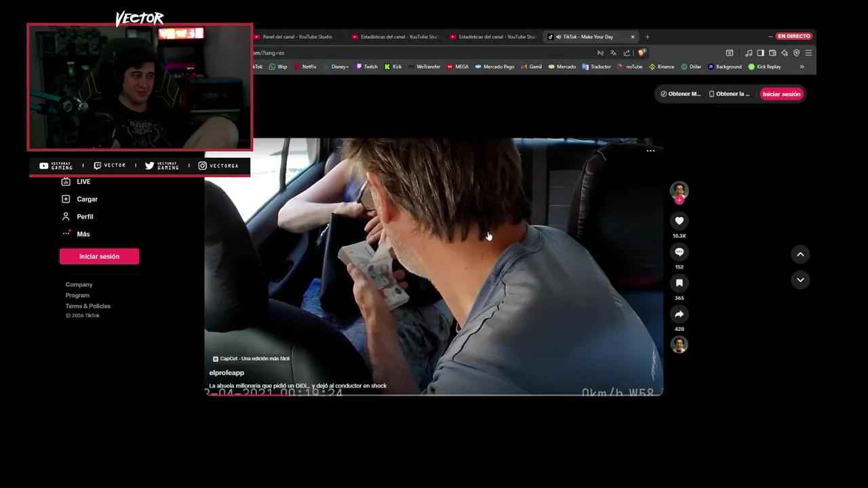This screenshot has width=868, height=488.
Task: Go to the next video with the down arrow
Action: (x=800, y=280)
